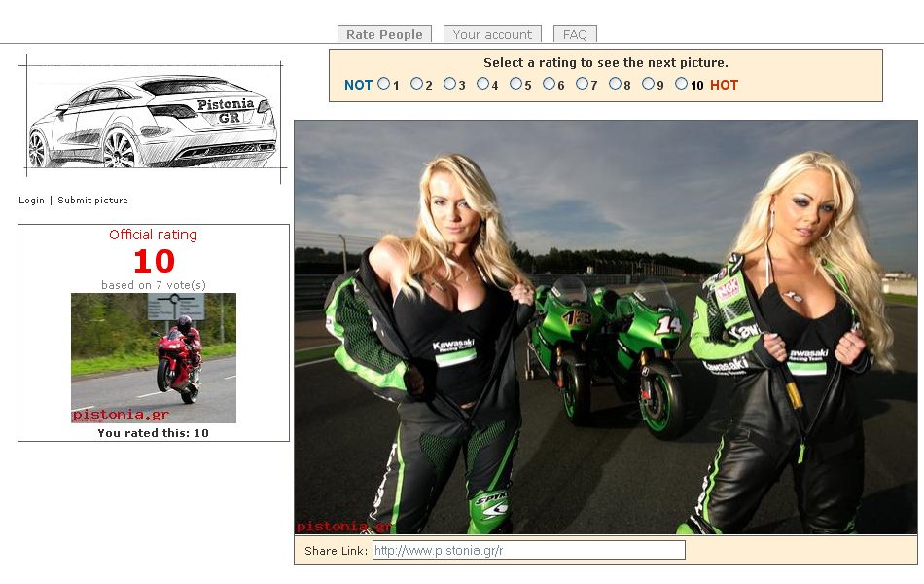Click the Official rating score 10
Viewport: 924px width, 584px height.
[154, 261]
